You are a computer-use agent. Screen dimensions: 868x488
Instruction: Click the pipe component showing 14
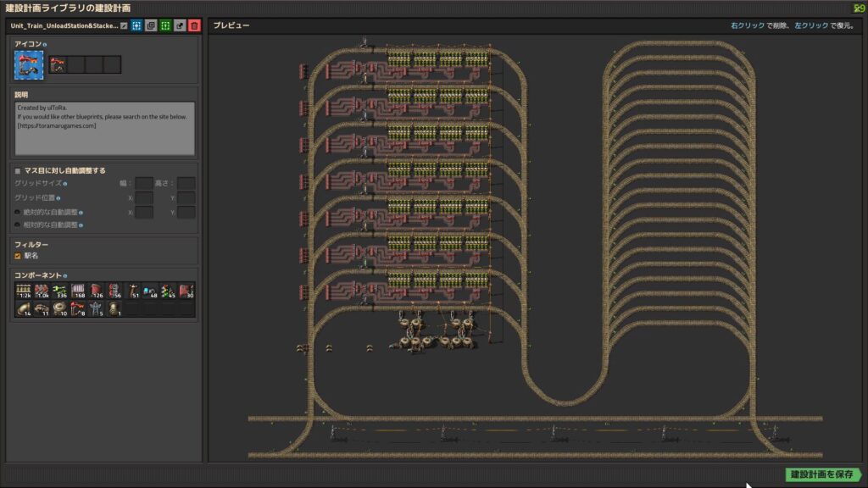pyautogui.click(x=23, y=308)
